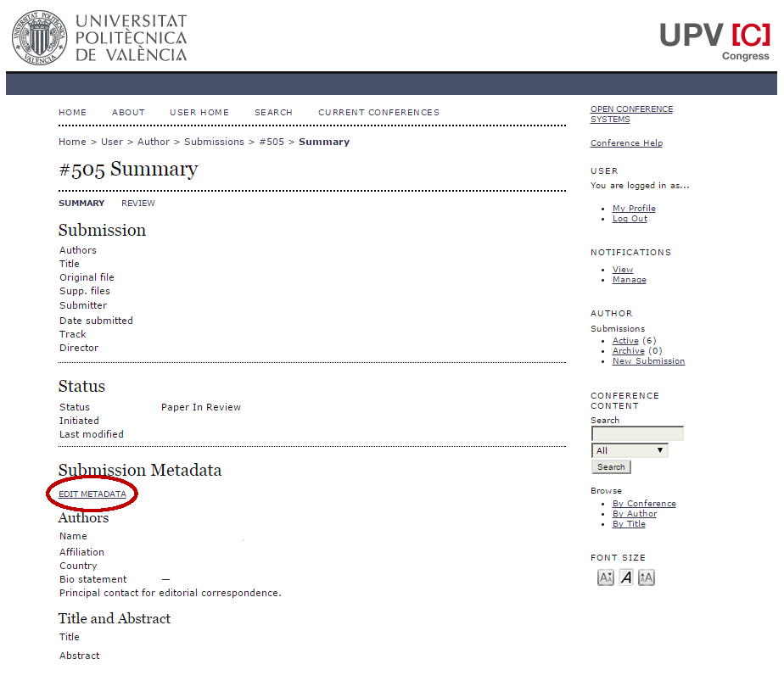The image size is (784, 681).
Task: Go to User Home in navigation
Action: coord(199,113)
